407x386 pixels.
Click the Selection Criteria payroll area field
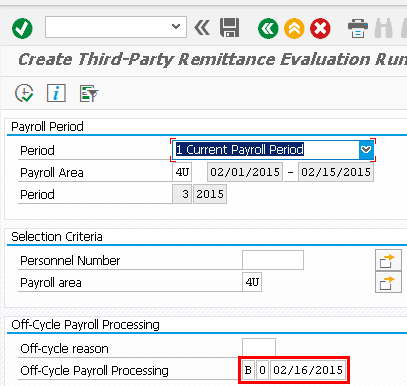click(x=252, y=282)
